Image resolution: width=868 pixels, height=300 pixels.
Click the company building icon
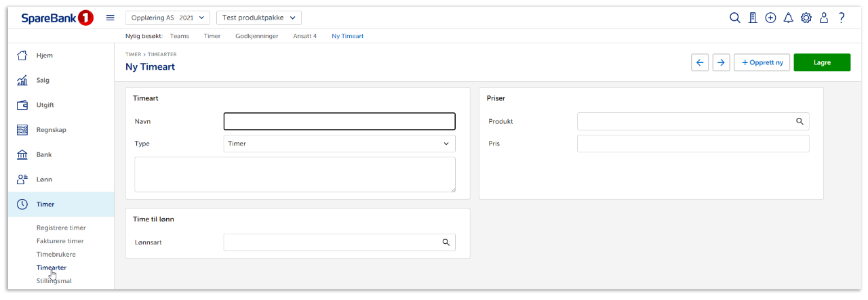(753, 18)
